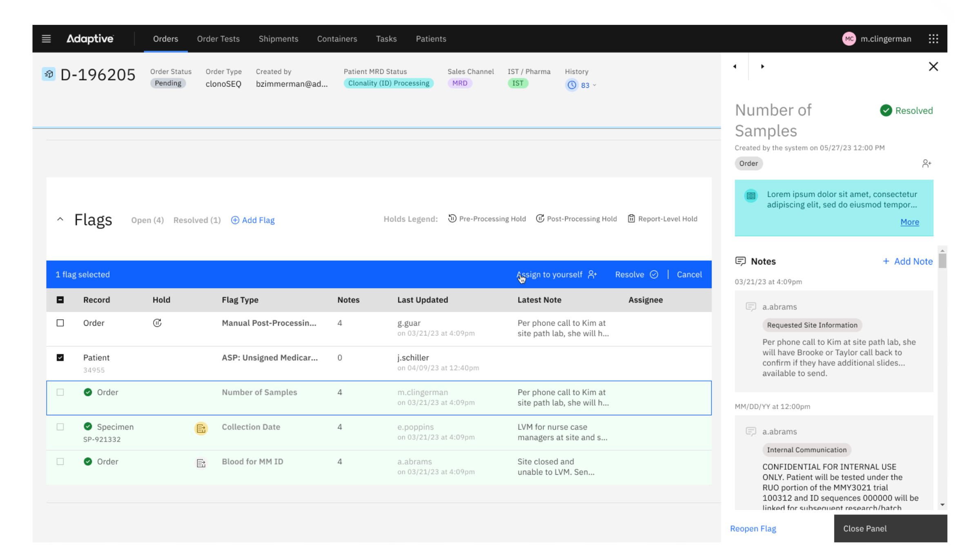980x551 pixels.
Task: Click the Notes panel scrollbar thumb
Action: [x=942, y=260]
